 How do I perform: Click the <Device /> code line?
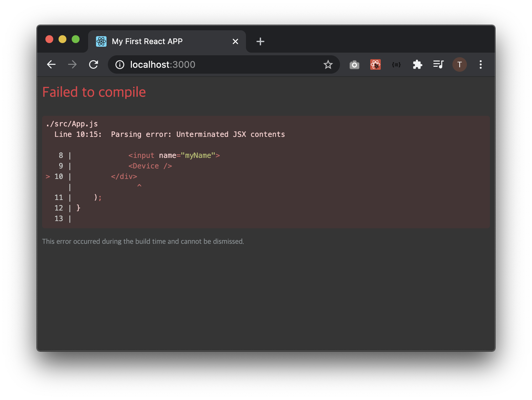click(x=150, y=166)
